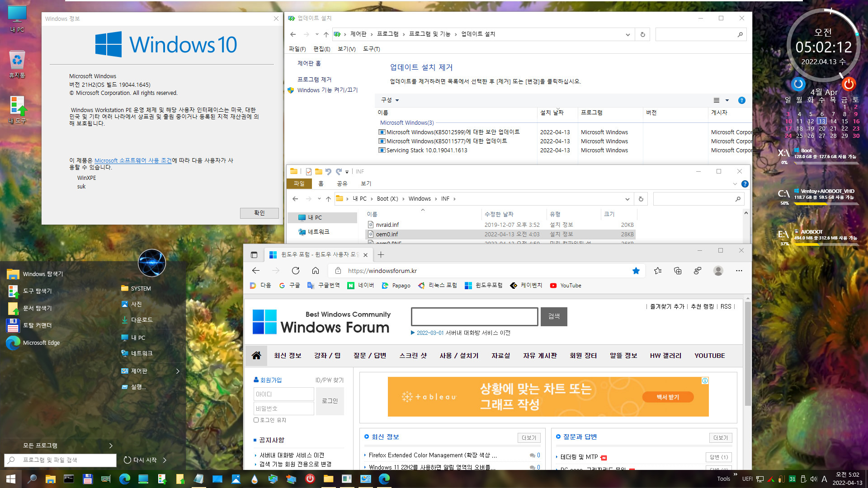Open the 보기(V) menu in update window
This screenshot has width=868, height=488.
pos(347,49)
